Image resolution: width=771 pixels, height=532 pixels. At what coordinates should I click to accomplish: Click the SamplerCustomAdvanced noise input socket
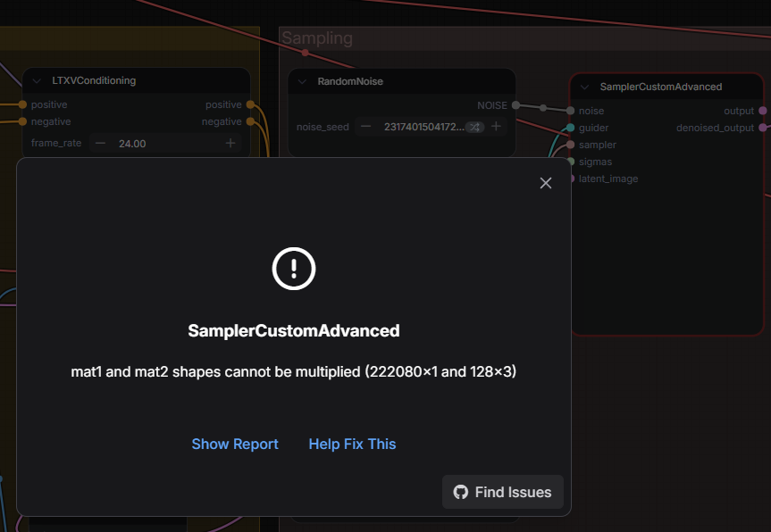[570, 111]
